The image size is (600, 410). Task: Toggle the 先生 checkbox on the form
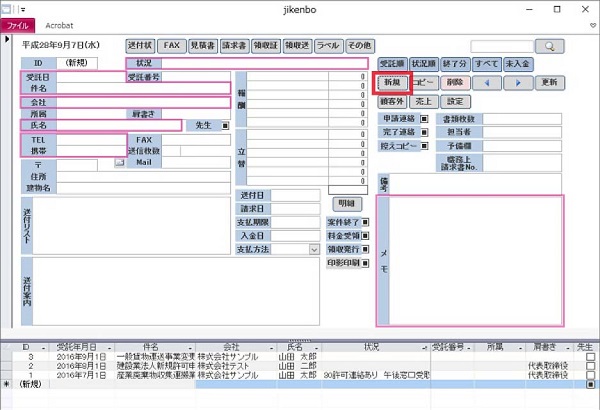225,126
